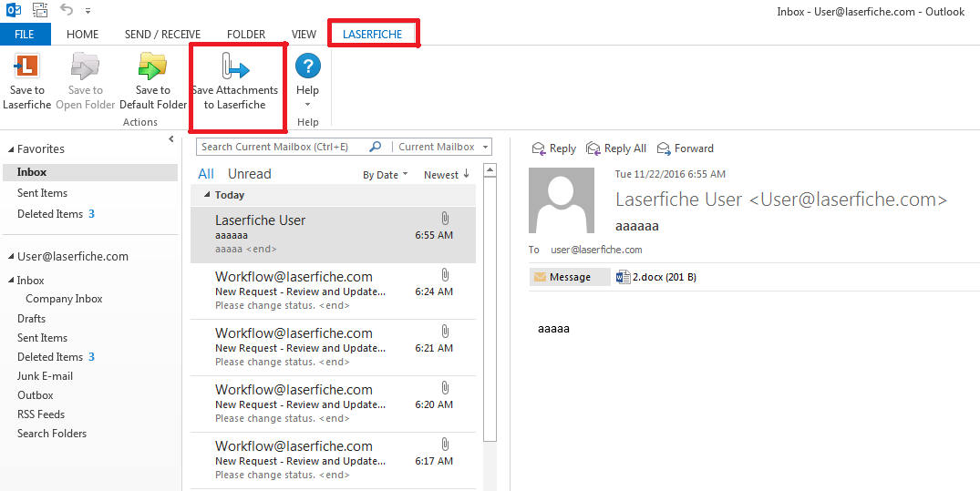
Task: Click the message list scroll up arrow
Action: click(x=490, y=170)
